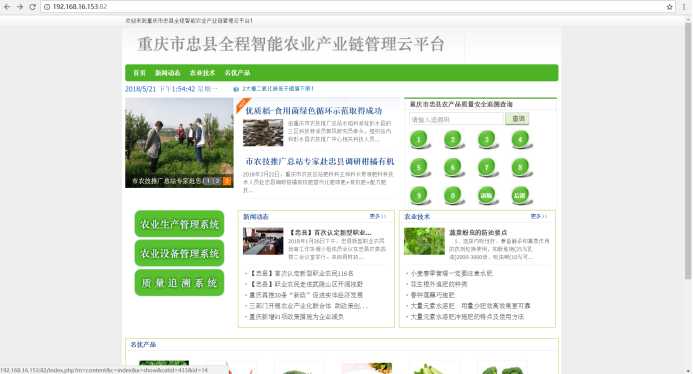Click the site info icon beside the URL
The image size is (693, 374).
47,7
